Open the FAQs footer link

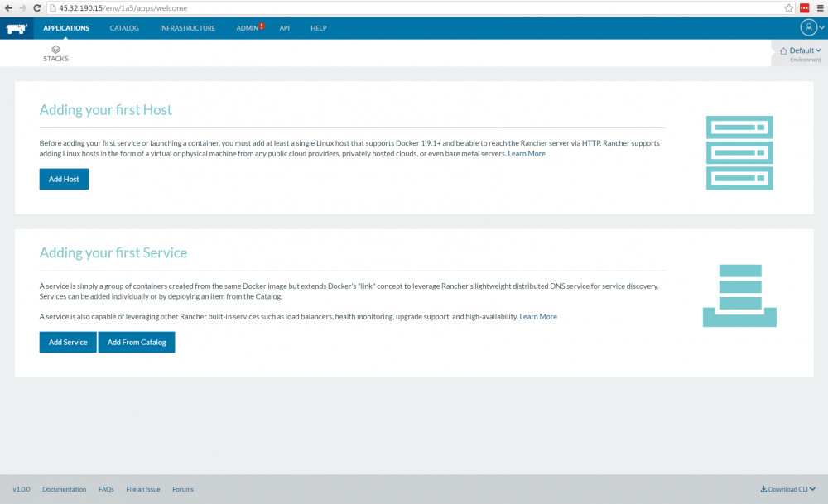point(106,489)
